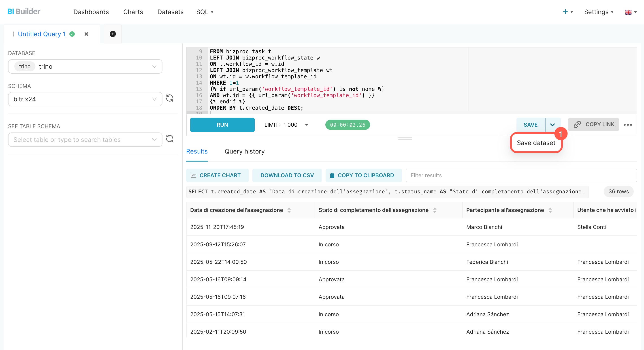Sort by Partecipante all'assegnazione column

tap(550, 210)
